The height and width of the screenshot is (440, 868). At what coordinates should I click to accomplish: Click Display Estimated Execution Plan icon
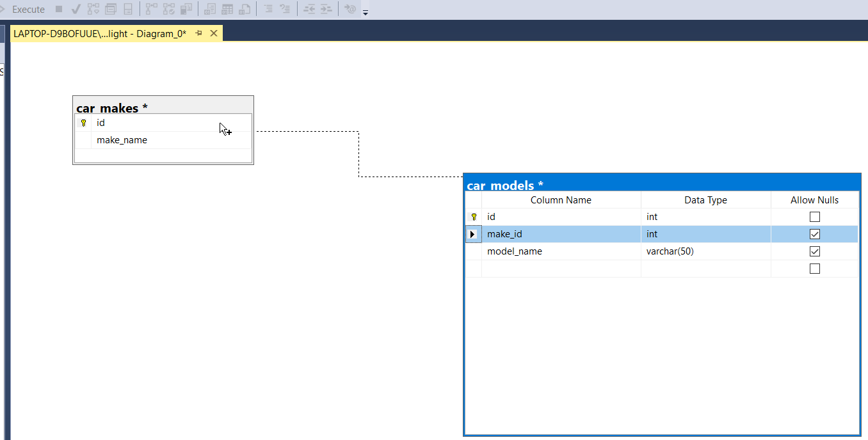point(93,10)
